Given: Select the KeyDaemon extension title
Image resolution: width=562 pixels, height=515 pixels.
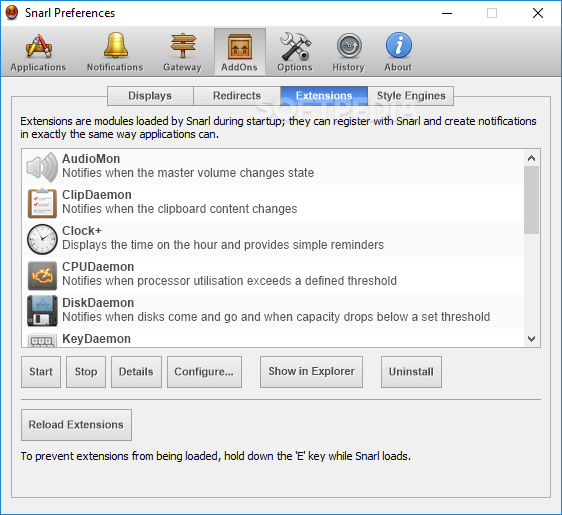Looking at the screenshot, I should click(96, 339).
